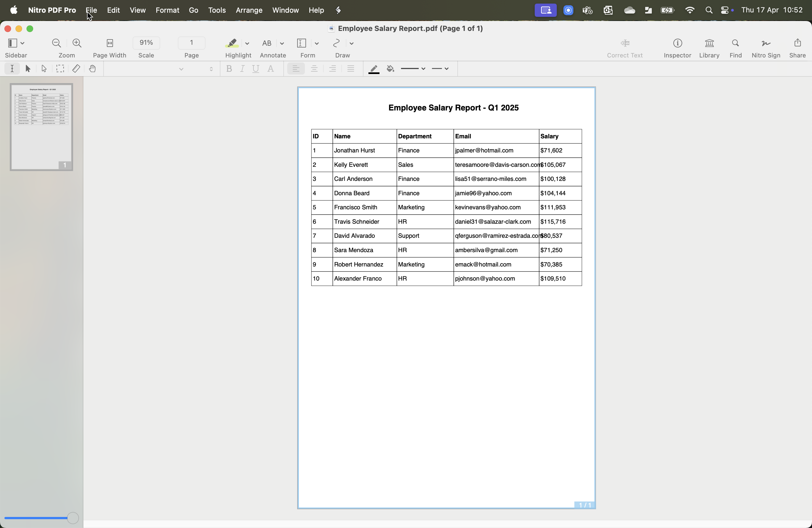
Task: Toggle Italic formatting
Action: (x=242, y=69)
